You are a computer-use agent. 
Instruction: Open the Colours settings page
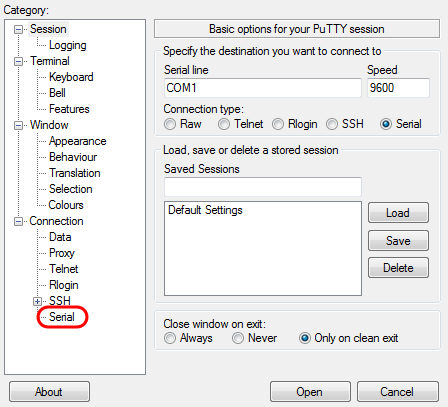coord(66,205)
